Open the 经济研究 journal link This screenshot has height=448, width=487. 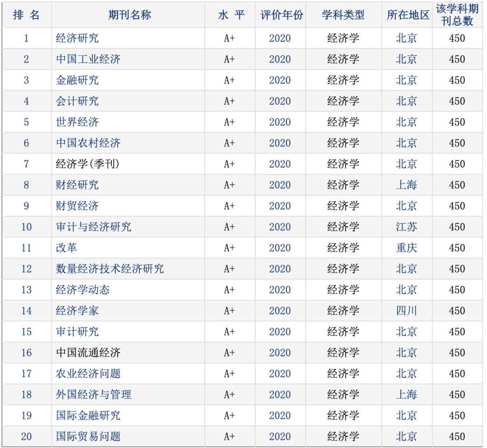77,38
